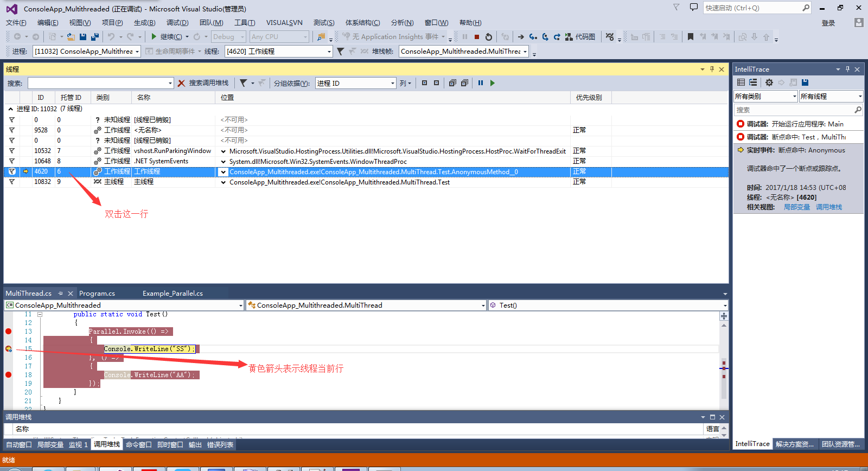Click the 登录 sign-in link
Screen dimensions: 868x471
tap(828, 23)
